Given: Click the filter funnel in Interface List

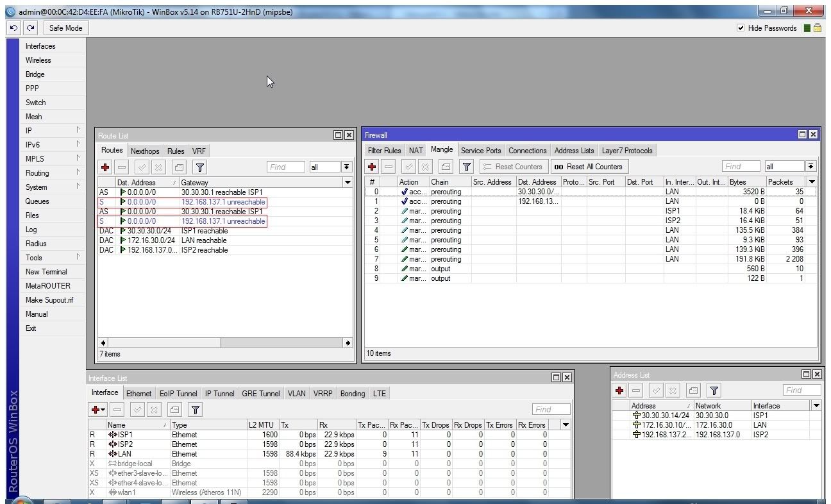Looking at the screenshot, I should point(195,409).
